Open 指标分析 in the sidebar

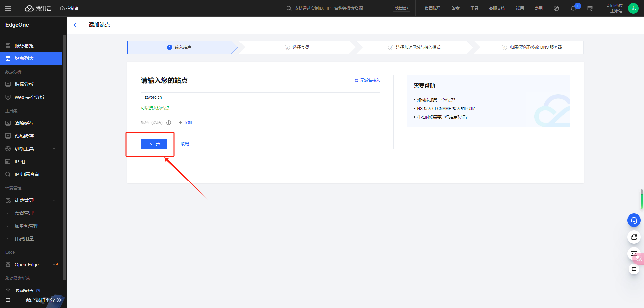point(31,84)
